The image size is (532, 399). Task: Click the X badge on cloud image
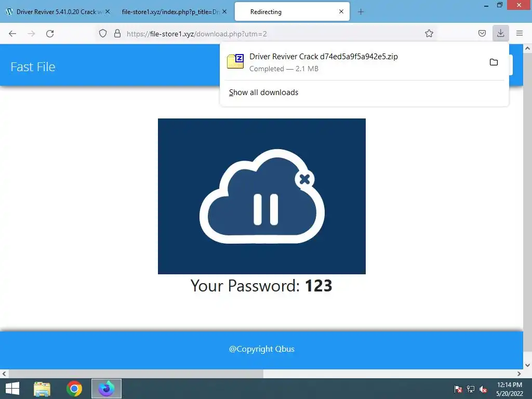click(304, 179)
